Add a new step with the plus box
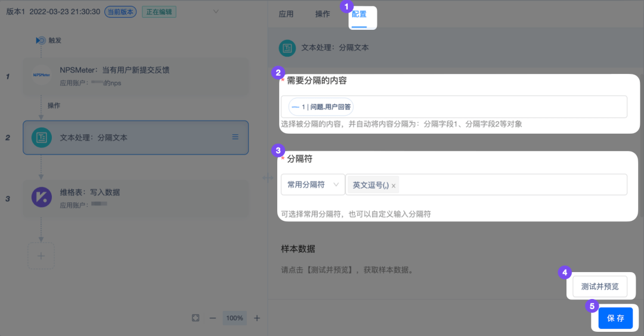Viewport: 644px width, 336px height. pyautogui.click(x=41, y=256)
